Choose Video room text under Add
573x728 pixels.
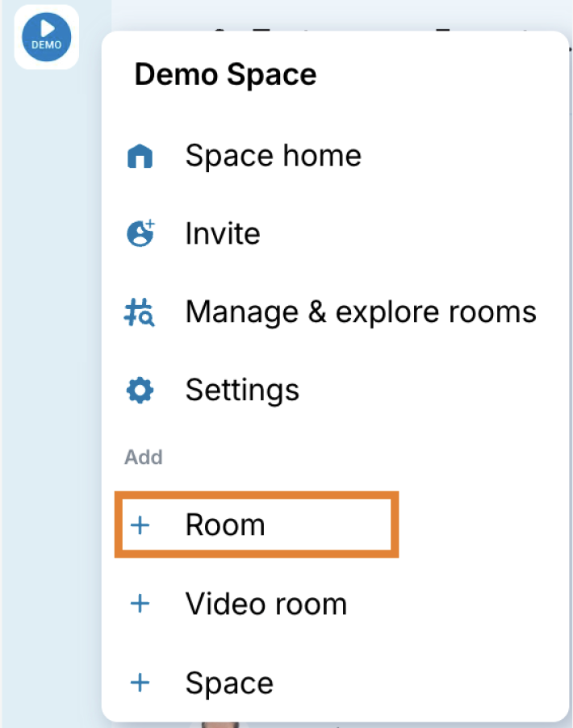click(266, 604)
